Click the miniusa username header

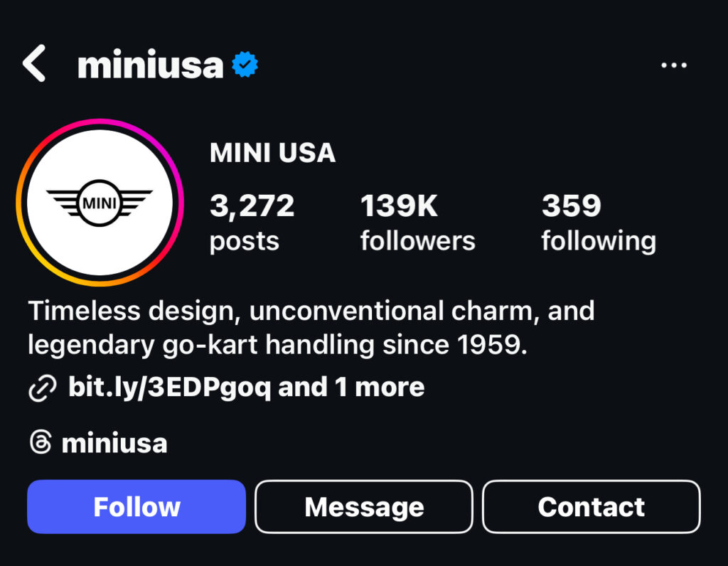pyautogui.click(x=151, y=65)
